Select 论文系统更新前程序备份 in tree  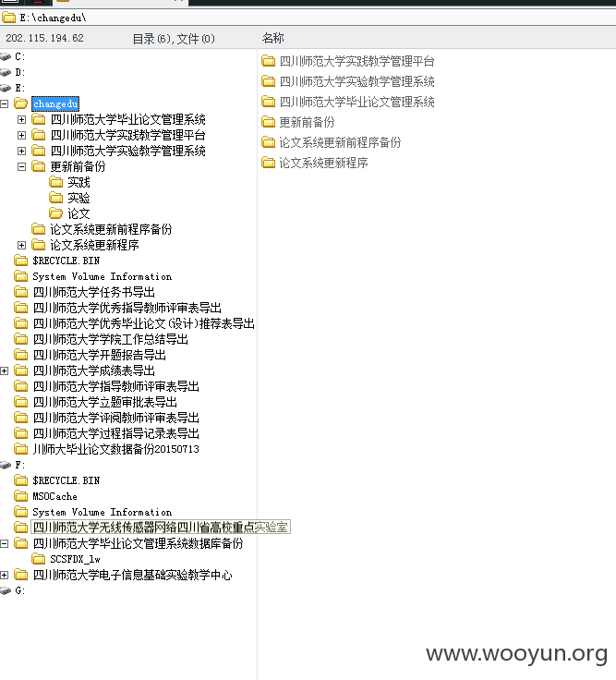(111, 229)
